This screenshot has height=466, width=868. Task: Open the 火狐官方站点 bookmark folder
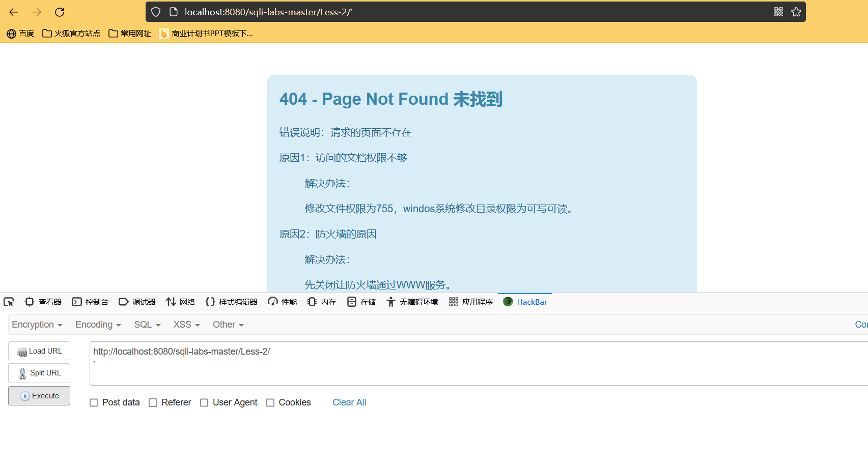(71, 34)
